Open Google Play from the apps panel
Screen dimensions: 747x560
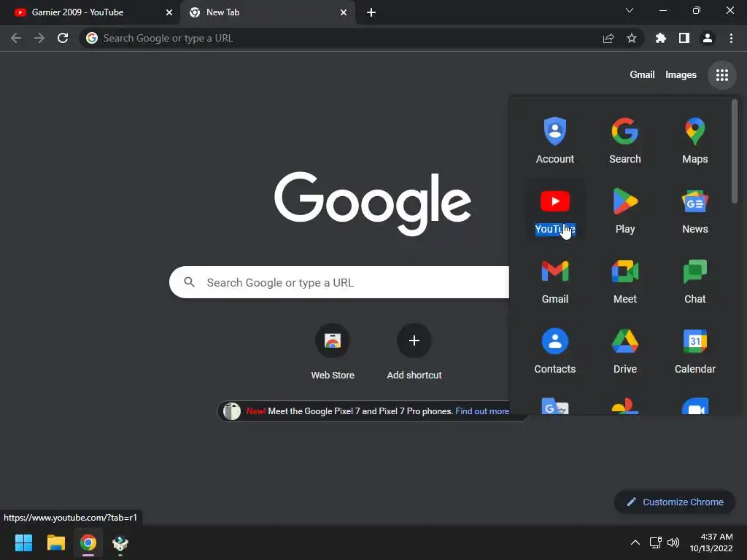pos(624,210)
